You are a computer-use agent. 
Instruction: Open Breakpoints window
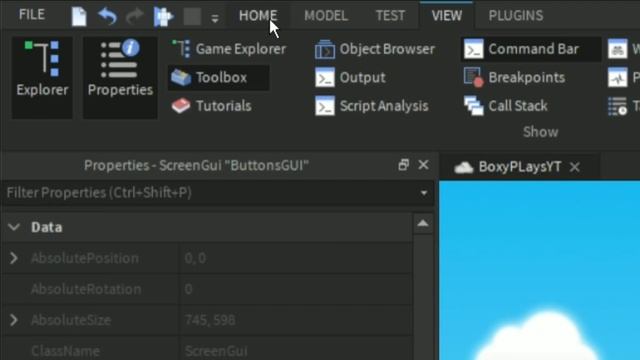pyautogui.click(x=514, y=78)
